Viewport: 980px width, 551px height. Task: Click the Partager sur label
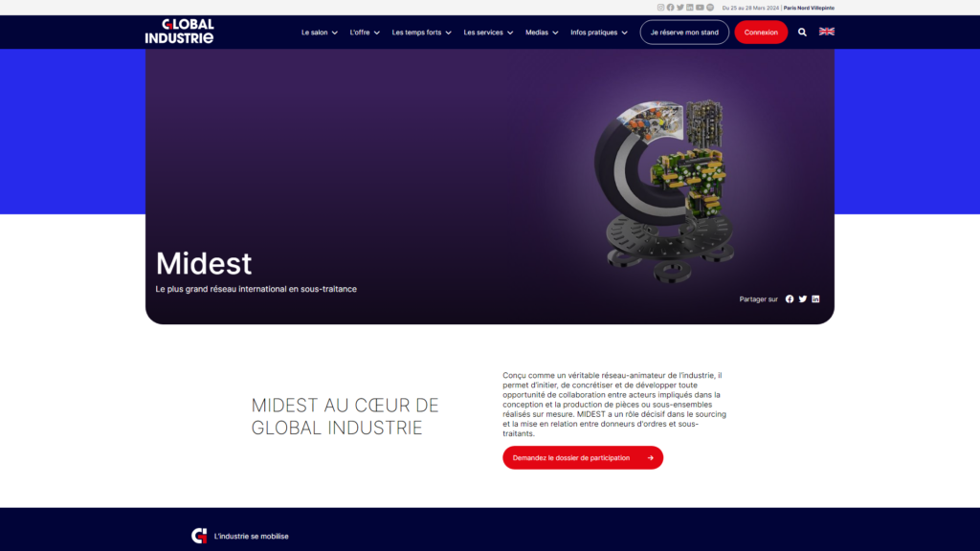(x=758, y=299)
